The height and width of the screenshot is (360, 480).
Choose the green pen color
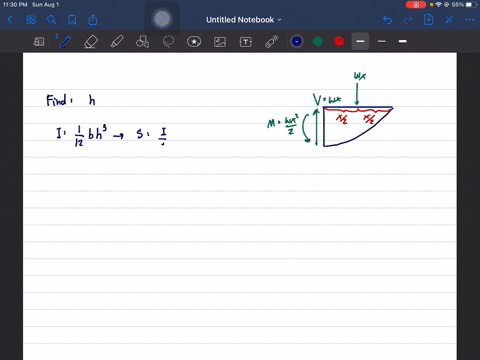318,41
